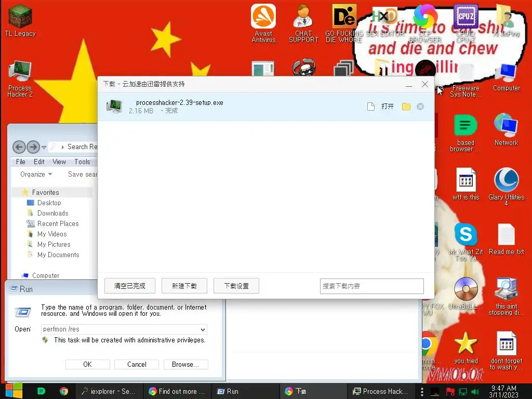The width and height of the screenshot is (532, 399).
Task: Click the volume tray icon
Action: click(475, 392)
